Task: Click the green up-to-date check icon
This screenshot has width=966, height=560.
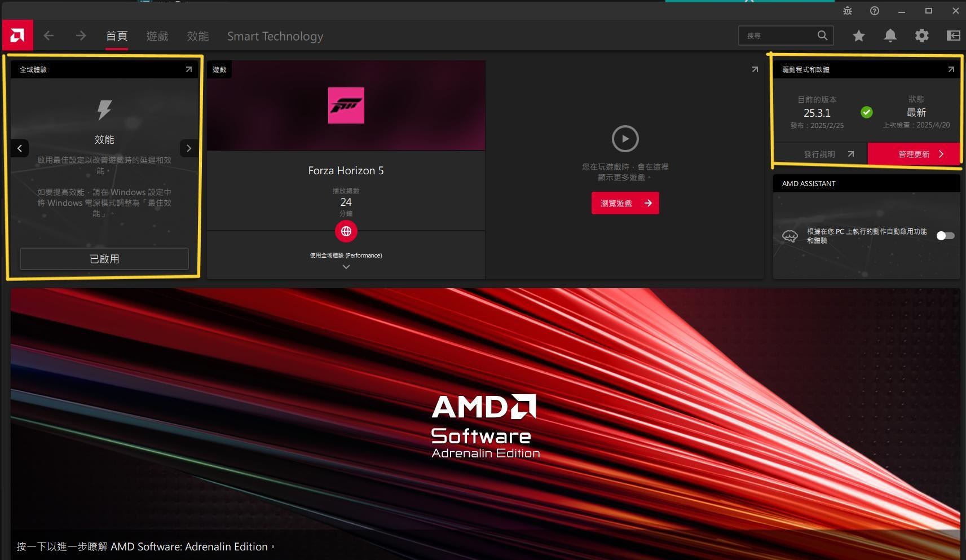Action: (867, 112)
